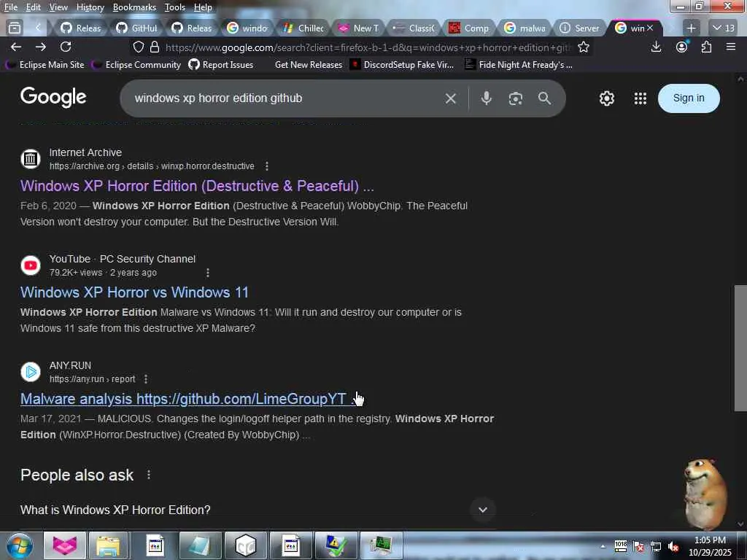Viewport: 747px width, 560px height.
Task: Switch to the Chillec tab
Action: click(x=303, y=28)
